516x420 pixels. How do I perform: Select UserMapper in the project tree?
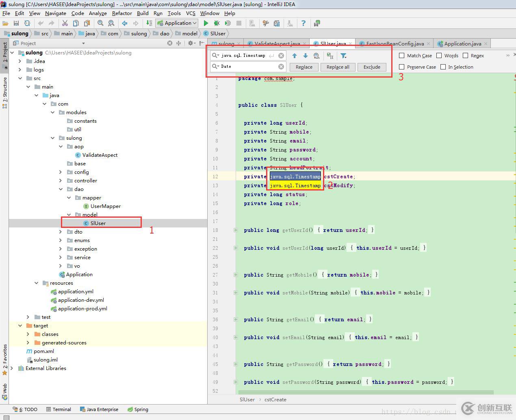[x=105, y=206]
